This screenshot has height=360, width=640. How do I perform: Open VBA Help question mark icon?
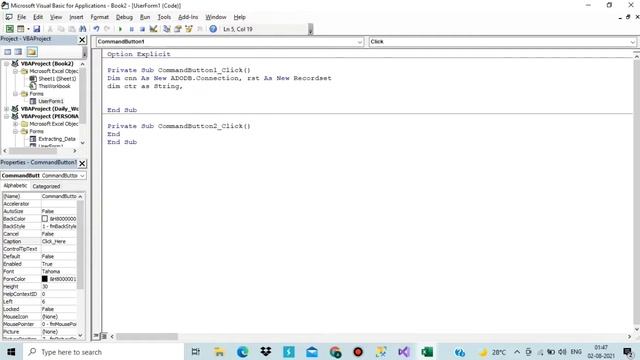(x=213, y=29)
